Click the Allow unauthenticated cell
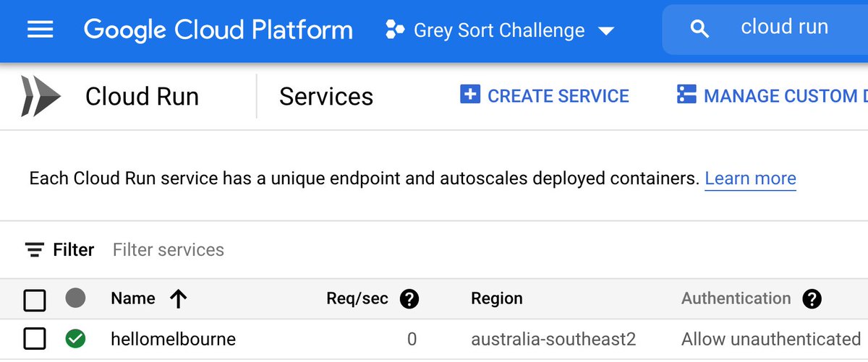The height and width of the screenshot is (362, 868). [x=771, y=339]
